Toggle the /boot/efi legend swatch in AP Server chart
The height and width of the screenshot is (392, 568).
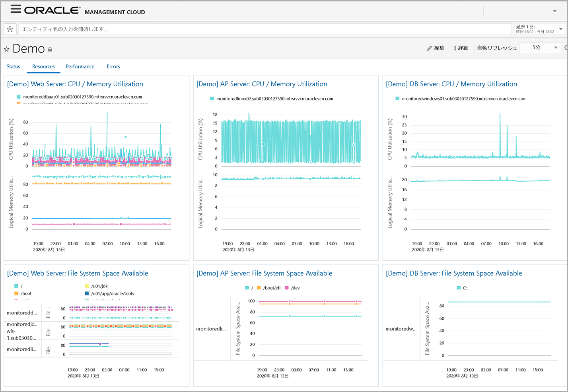(x=259, y=288)
